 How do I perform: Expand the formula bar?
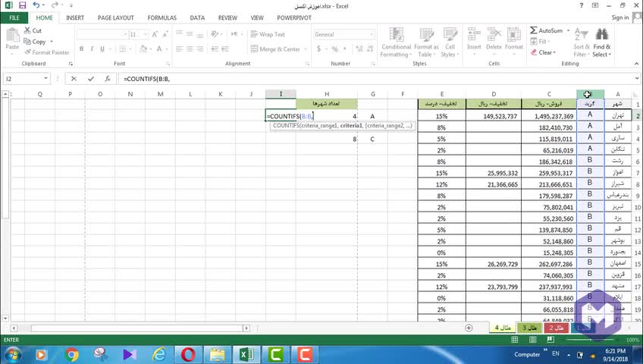636,78
